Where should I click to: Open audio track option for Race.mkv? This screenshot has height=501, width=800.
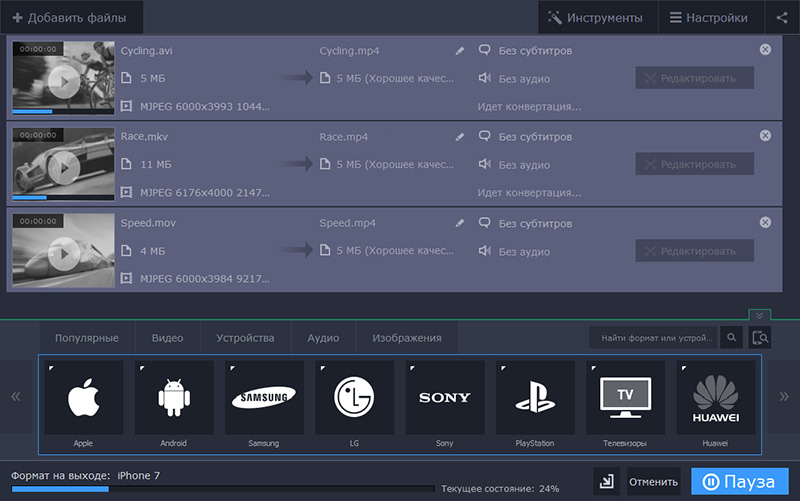[x=514, y=165]
